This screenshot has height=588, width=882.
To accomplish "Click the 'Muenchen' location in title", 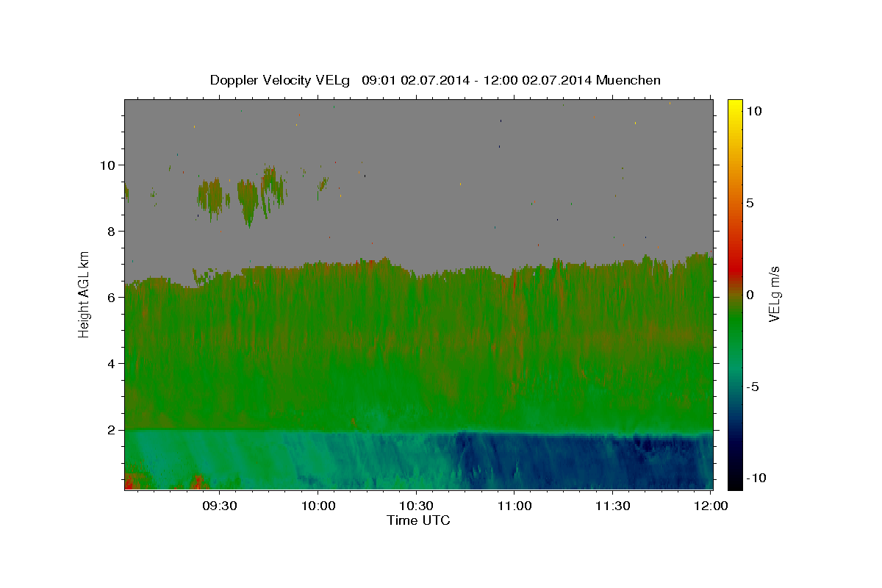I will pos(628,80).
